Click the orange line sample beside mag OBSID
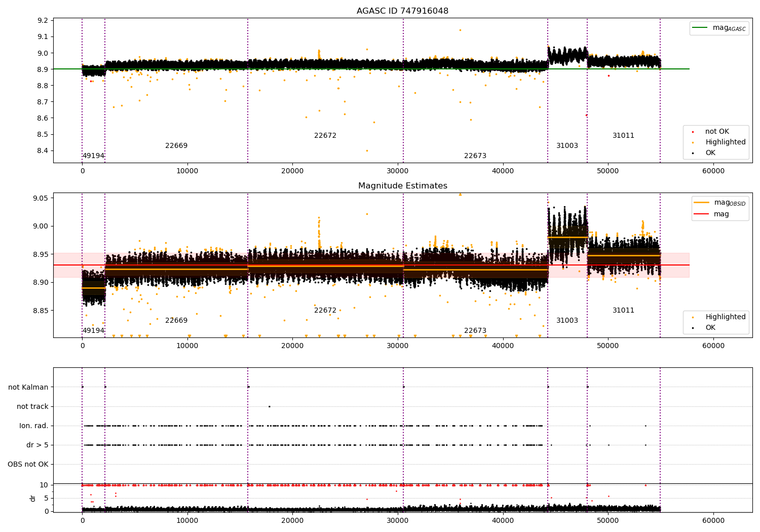760x532 pixels. point(701,203)
